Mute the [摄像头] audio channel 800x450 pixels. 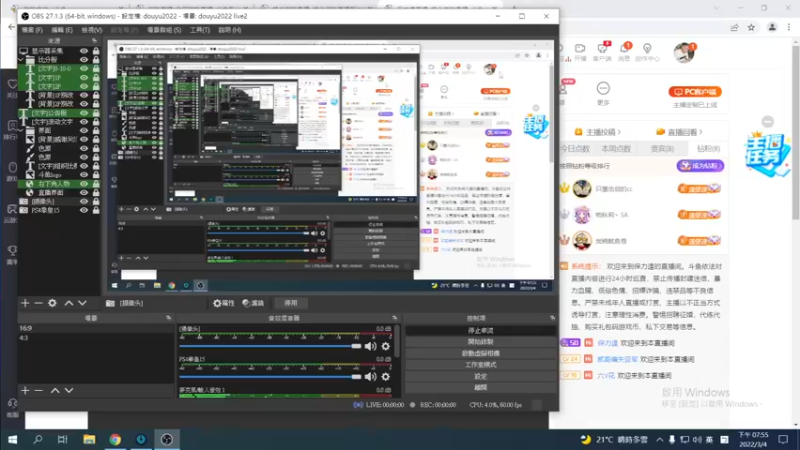(x=370, y=346)
